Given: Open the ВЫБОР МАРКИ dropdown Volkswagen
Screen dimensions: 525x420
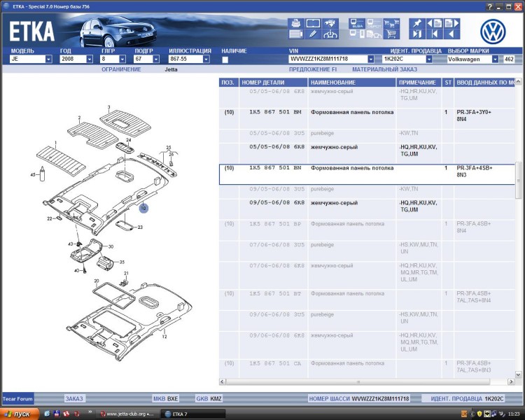Looking at the screenshot, I should pyautogui.click(x=495, y=59).
